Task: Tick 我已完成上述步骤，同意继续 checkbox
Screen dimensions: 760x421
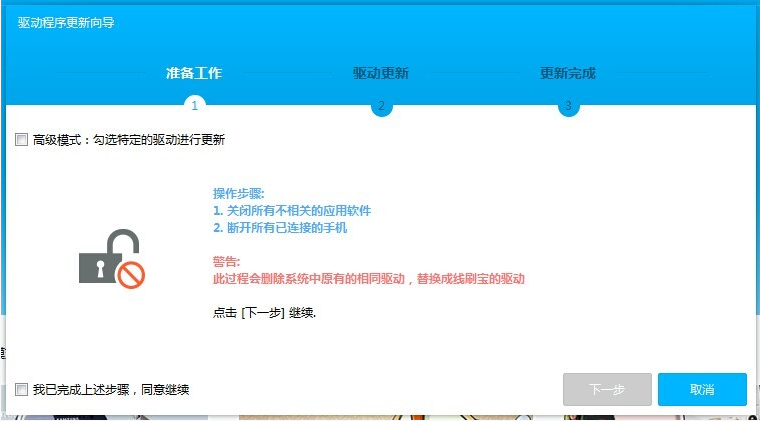Action: click(21, 390)
